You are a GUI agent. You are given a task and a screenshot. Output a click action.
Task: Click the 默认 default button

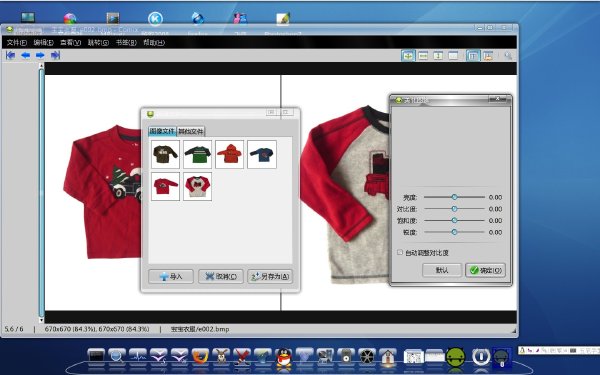click(x=442, y=270)
